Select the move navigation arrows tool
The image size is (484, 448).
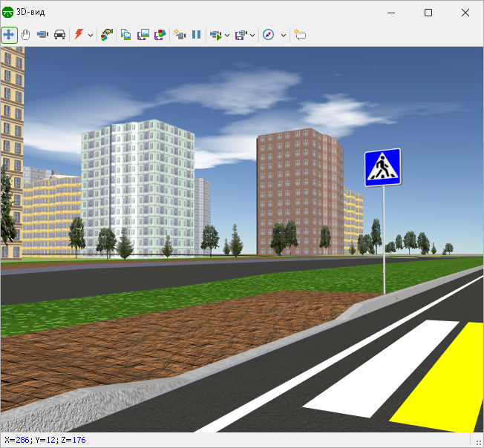tap(9, 35)
